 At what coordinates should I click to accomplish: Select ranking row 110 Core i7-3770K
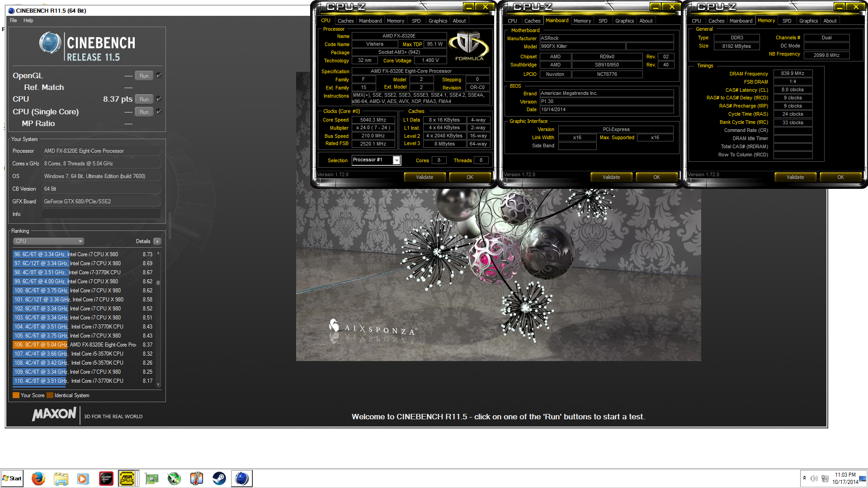pos(84,381)
